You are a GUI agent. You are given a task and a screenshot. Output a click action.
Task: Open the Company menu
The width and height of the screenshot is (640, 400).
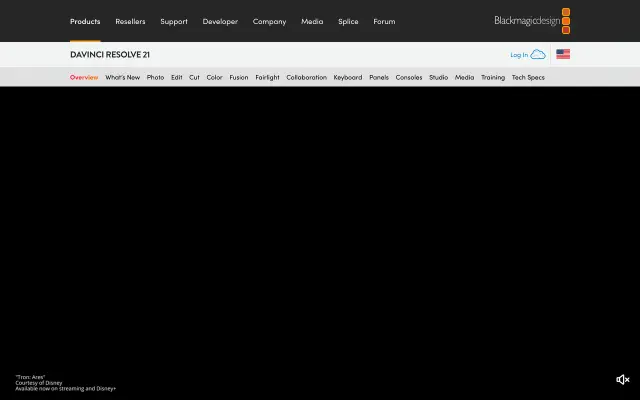coord(269,21)
